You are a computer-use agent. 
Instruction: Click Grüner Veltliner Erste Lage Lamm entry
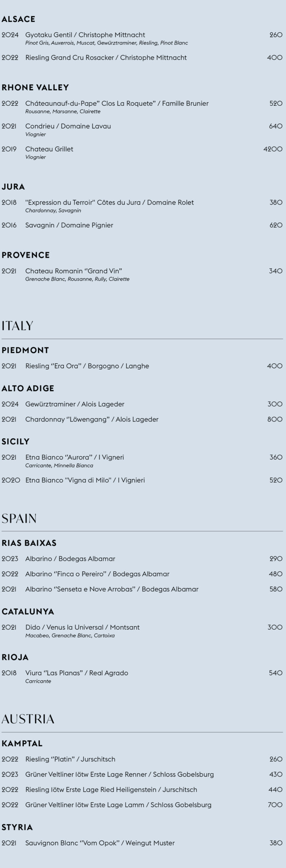(x=118, y=805)
